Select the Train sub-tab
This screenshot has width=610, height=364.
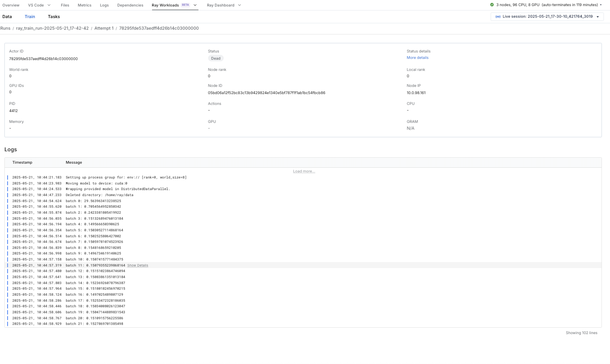coord(30,17)
